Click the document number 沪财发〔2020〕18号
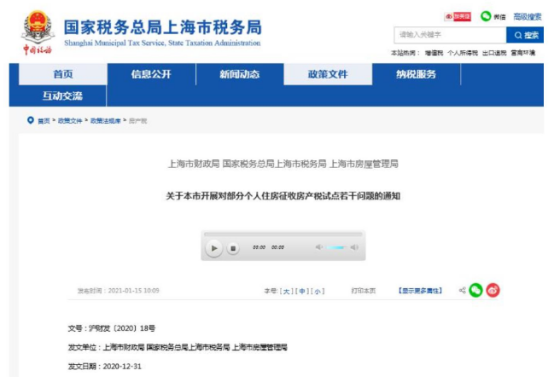Screen dimensions: 554x383 click(122, 329)
